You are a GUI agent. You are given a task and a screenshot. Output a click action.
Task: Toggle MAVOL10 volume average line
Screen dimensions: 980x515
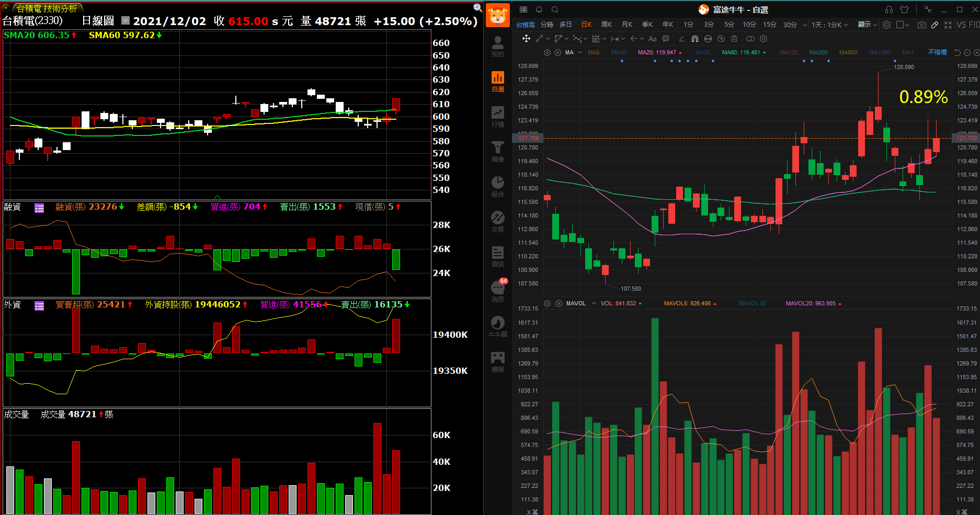coord(753,303)
